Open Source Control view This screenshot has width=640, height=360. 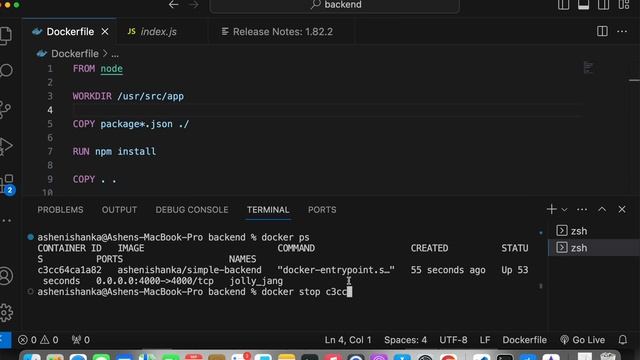[x=5, y=109]
